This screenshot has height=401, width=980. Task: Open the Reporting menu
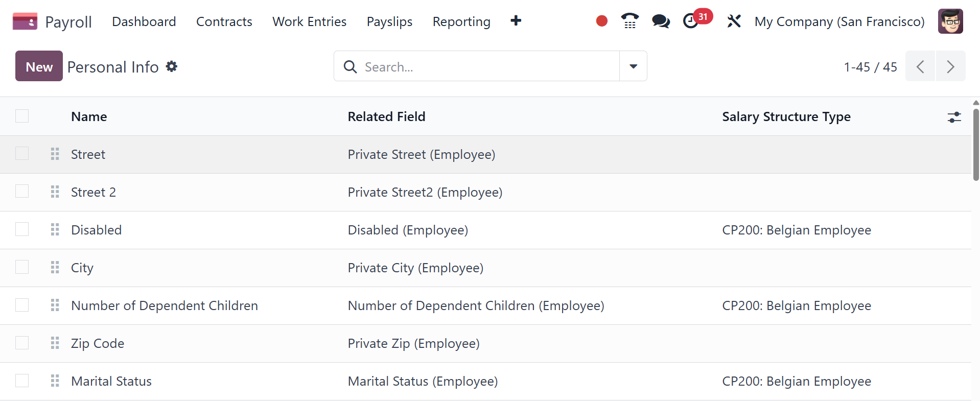point(461,21)
